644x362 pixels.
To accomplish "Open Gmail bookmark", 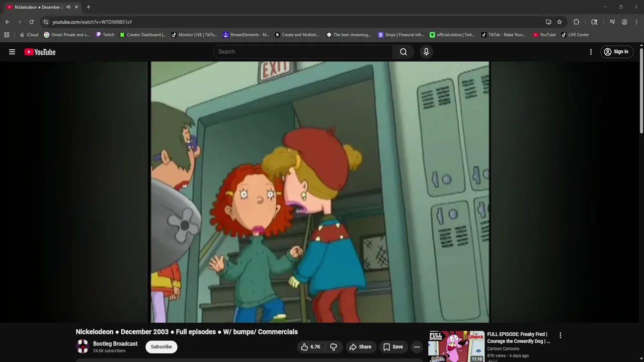I will pos(67,35).
